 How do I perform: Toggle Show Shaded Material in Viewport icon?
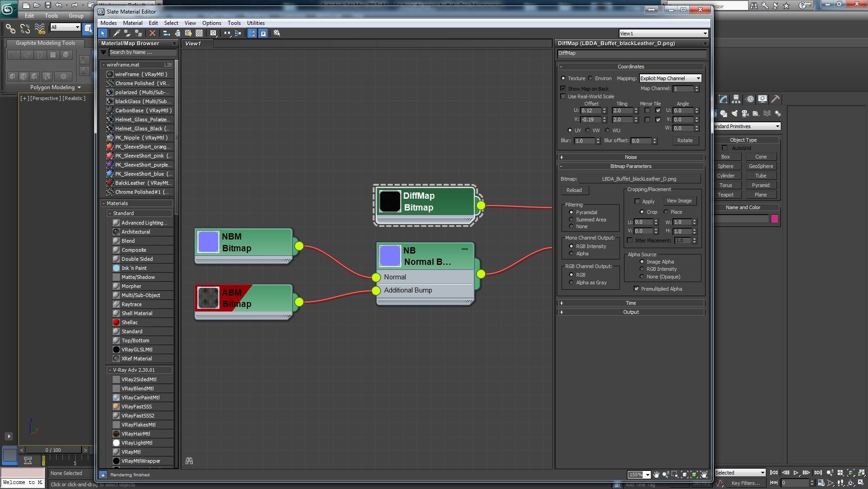(x=188, y=33)
